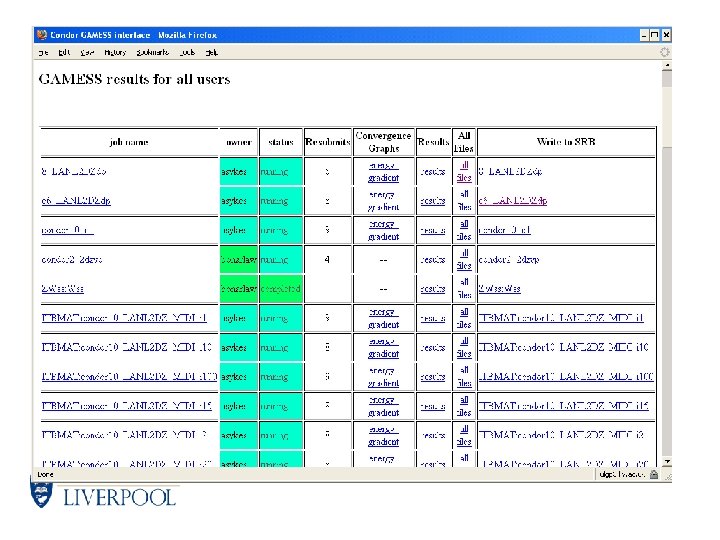Click the padlock icon in the status bar
This screenshot has height=540, width=720.
click(x=654, y=474)
